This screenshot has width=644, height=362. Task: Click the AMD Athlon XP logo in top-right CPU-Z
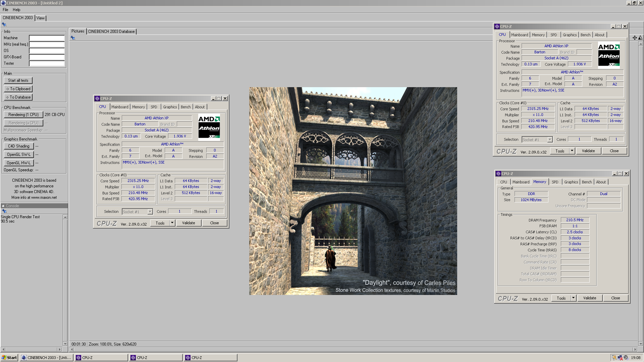coord(609,55)
